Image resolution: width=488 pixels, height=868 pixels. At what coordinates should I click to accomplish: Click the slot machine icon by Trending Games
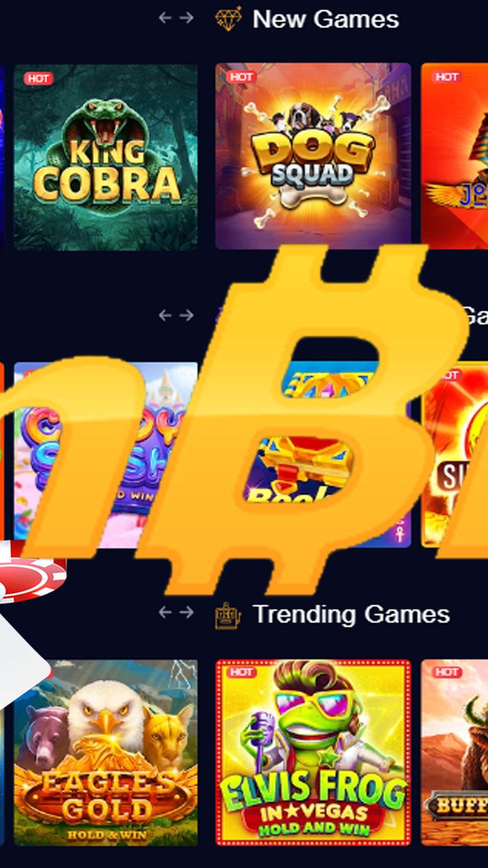point(228,616)
